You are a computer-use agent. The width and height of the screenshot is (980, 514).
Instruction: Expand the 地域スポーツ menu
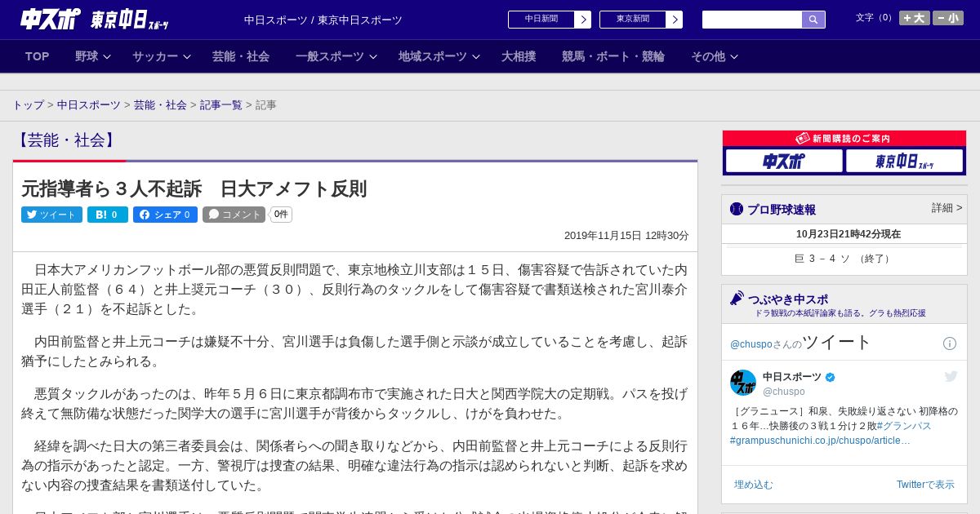click(439, 56)
